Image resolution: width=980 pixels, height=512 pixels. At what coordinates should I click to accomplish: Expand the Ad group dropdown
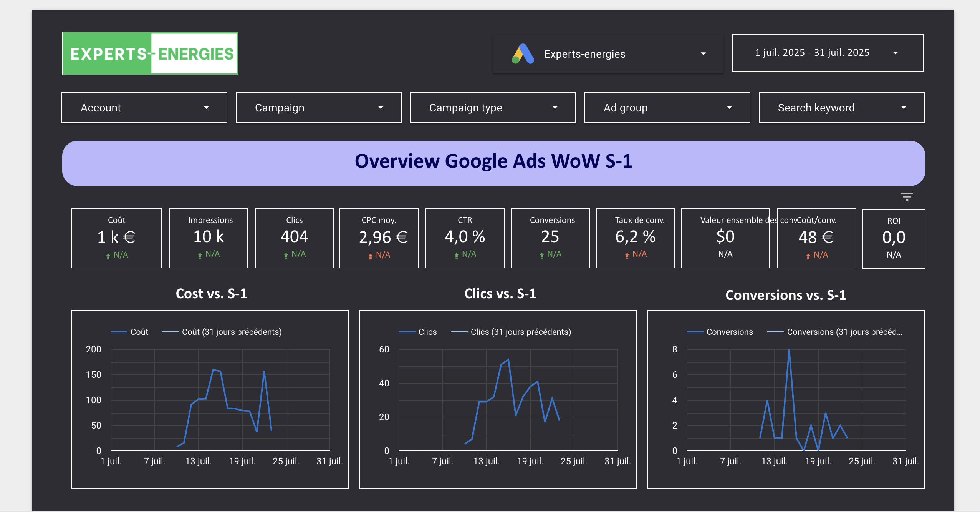click(x=667, y=108)
